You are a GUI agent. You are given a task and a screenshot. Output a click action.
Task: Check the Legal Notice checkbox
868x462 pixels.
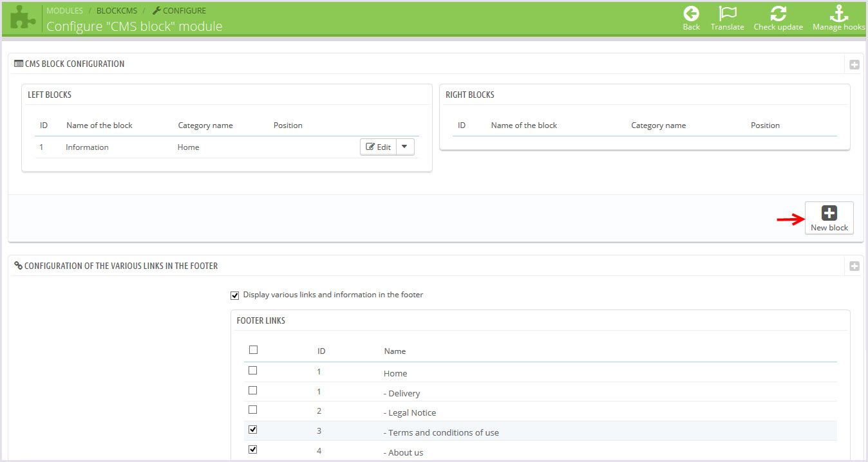point(253,410)
